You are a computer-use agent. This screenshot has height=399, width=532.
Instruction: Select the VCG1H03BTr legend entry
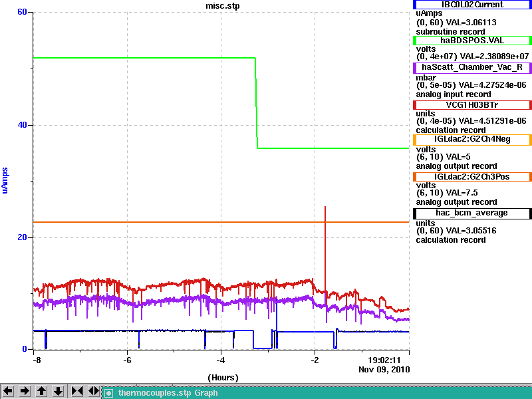[472, 105]
